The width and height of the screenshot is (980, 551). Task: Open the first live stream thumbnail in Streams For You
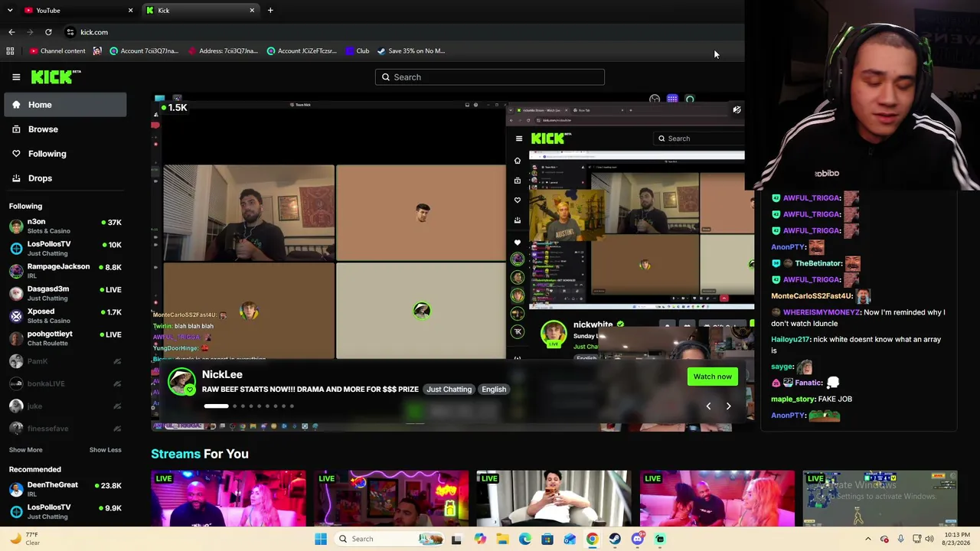(228, 499)
